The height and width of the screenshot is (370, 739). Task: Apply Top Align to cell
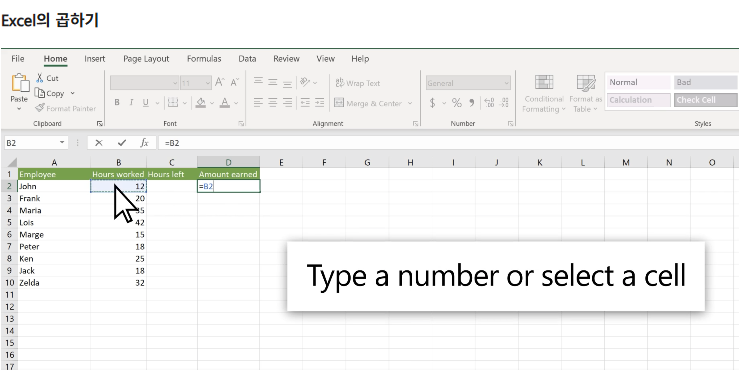(x=258, y=82)
